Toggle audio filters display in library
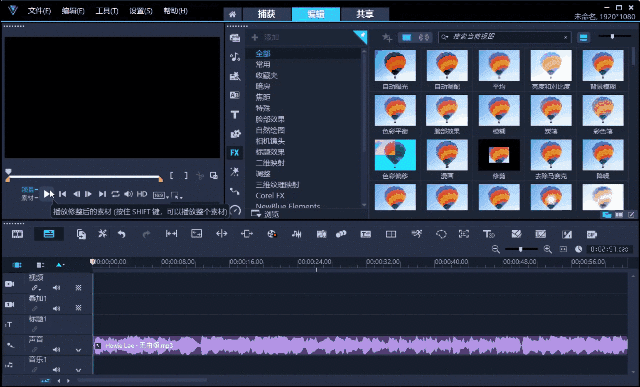Screen dimensions: 640x387 (x=424, y=38)
